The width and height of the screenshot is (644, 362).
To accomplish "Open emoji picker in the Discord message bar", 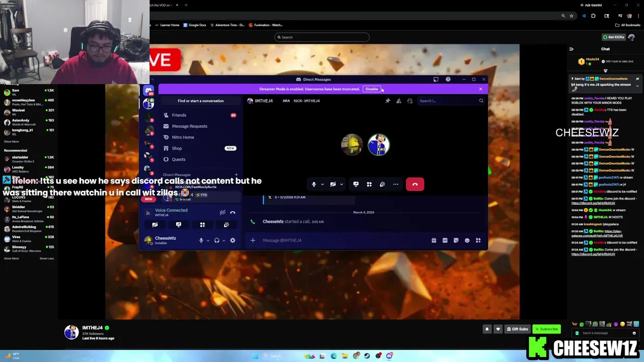I will coord(467,240).
